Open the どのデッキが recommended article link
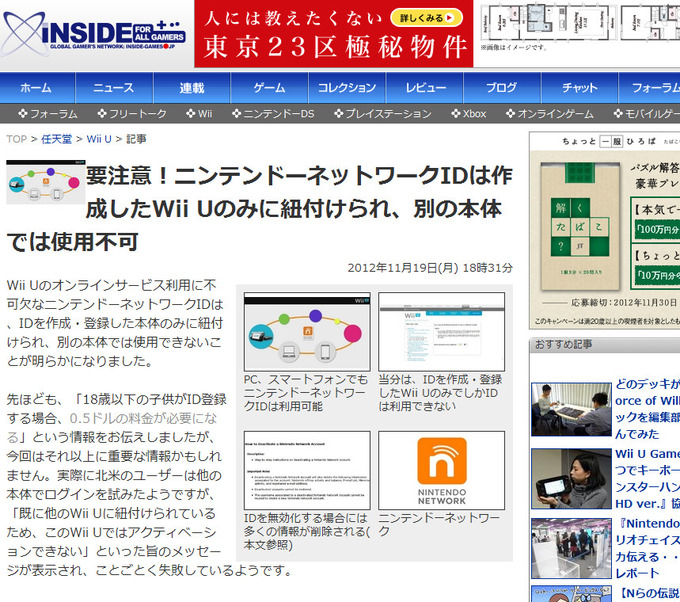The height and width of the screenshot is (602, 680). (647, 409)
